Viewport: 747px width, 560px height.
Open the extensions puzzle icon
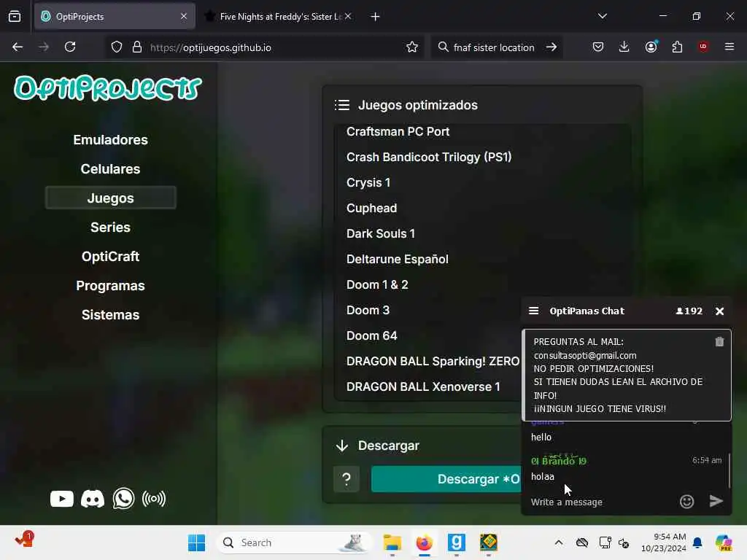(x=677, y=47)
